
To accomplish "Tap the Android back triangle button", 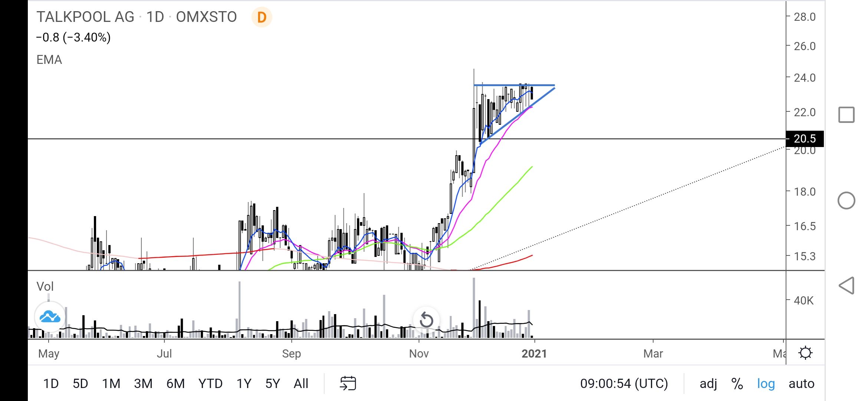I will [846, 286].
